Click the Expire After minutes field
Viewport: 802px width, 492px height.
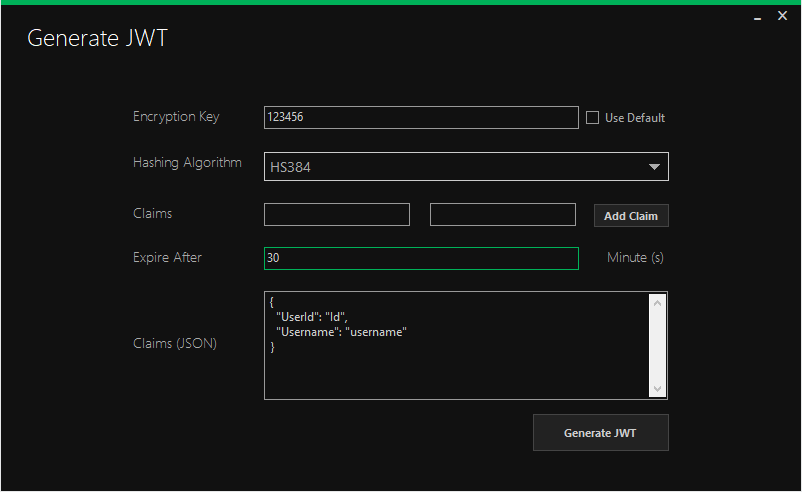pyautogui.click(x=421, y=258)
